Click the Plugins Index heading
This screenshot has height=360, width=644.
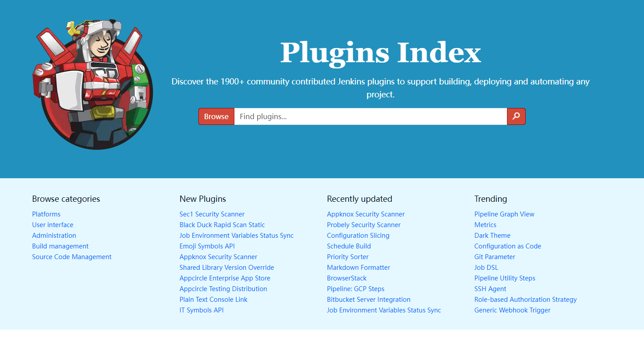381,53
